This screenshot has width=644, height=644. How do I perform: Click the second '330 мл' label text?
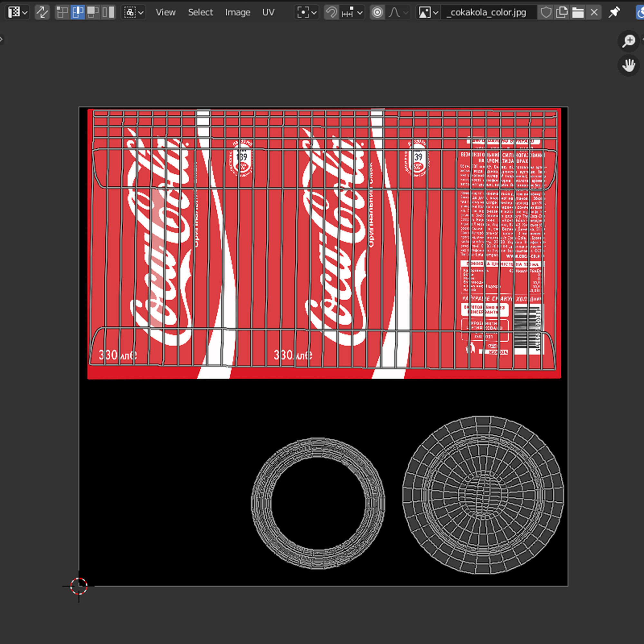coord(293,355)
